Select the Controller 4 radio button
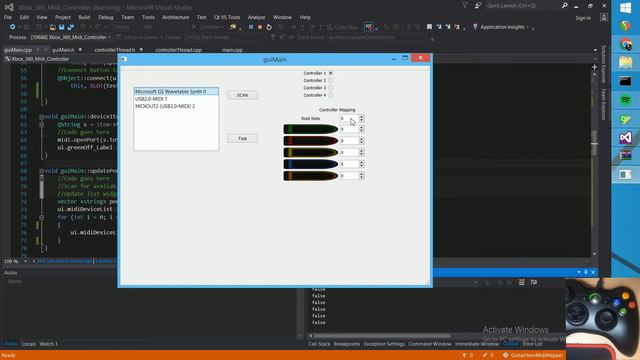The image size is (640, 360). click(x=331, y=95)
